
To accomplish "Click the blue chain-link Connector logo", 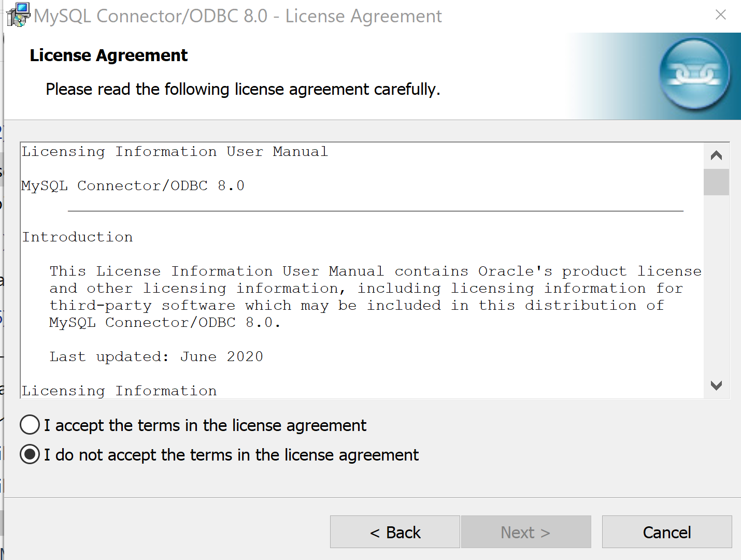I will [x=694, y=74].
